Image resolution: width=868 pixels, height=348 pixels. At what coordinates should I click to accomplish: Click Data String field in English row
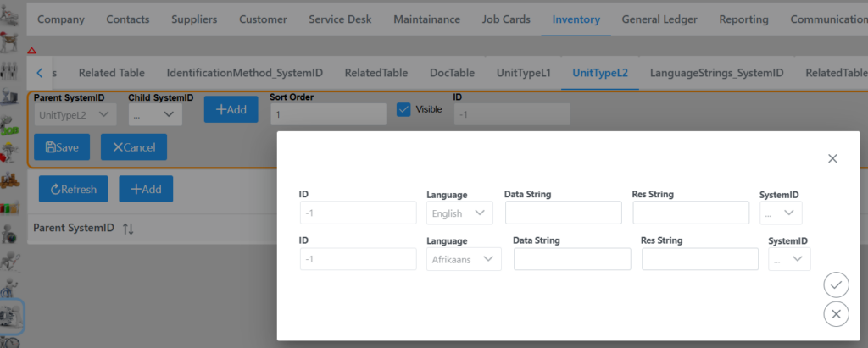[564, 213]
